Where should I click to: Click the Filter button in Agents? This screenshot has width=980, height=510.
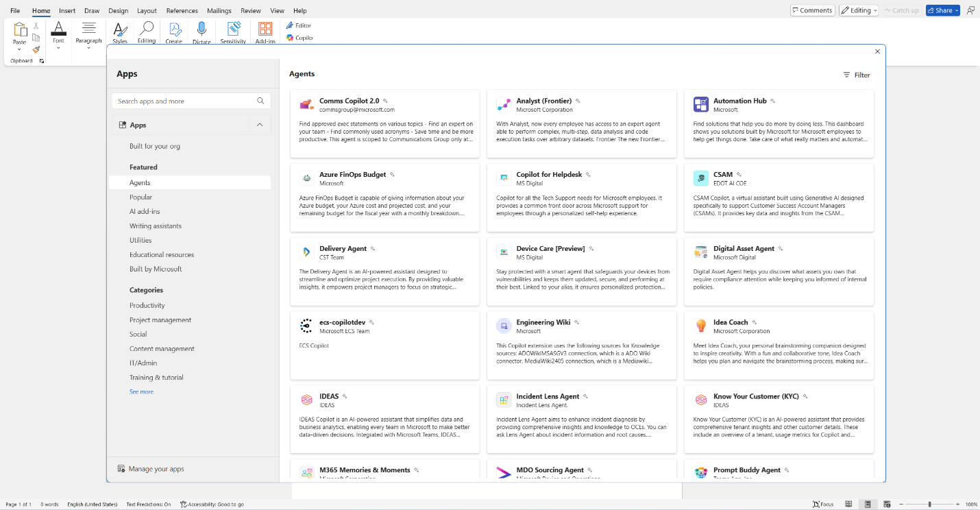[857, 75]
